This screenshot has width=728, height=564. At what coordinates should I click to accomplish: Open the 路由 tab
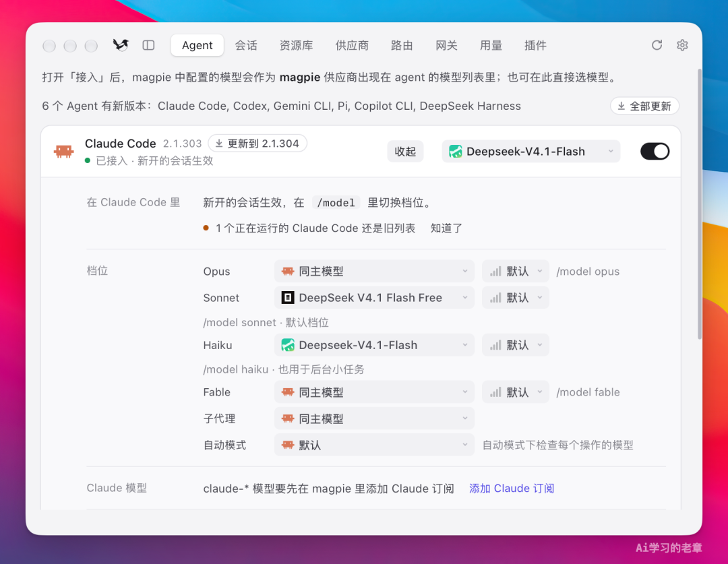coord(402,45)
